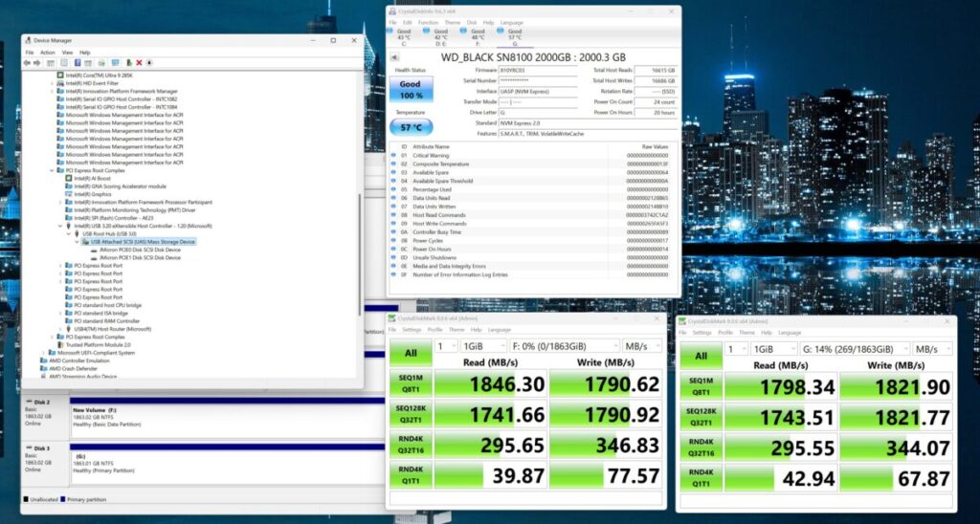Open test count dropdown in F: CrystalDiskMark
This screenshot has height=524, width=980.
coord(446,346)
